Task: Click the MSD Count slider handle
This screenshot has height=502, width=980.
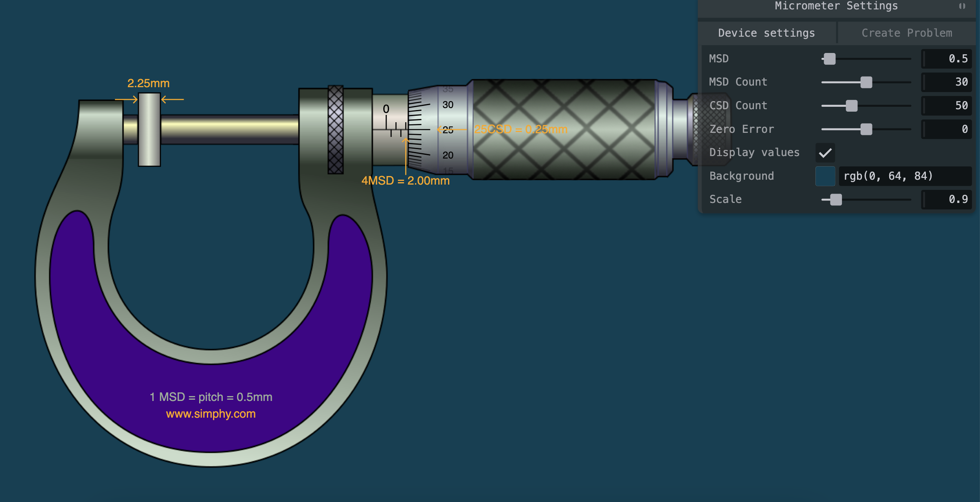Action: (x=866, y=82)
